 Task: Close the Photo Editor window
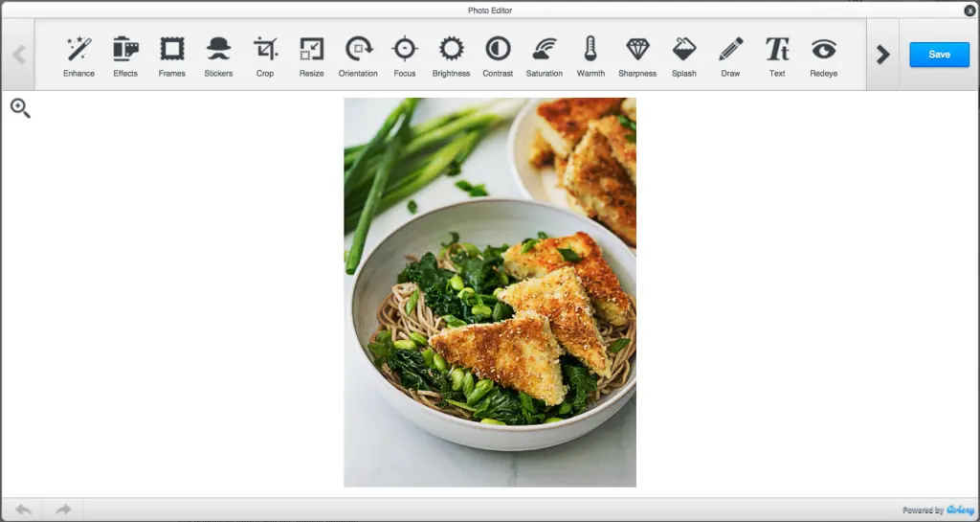tap(969, 10)
